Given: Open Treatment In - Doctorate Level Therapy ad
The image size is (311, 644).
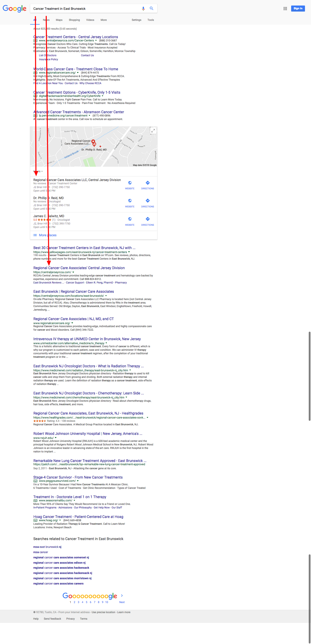Looking at the screenshot, I should pos(70,497).
